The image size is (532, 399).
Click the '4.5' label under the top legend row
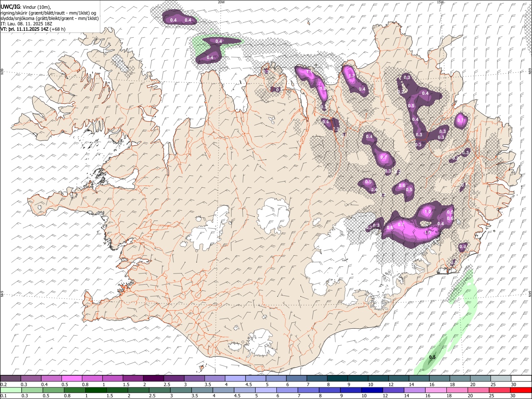coord(249,384)
